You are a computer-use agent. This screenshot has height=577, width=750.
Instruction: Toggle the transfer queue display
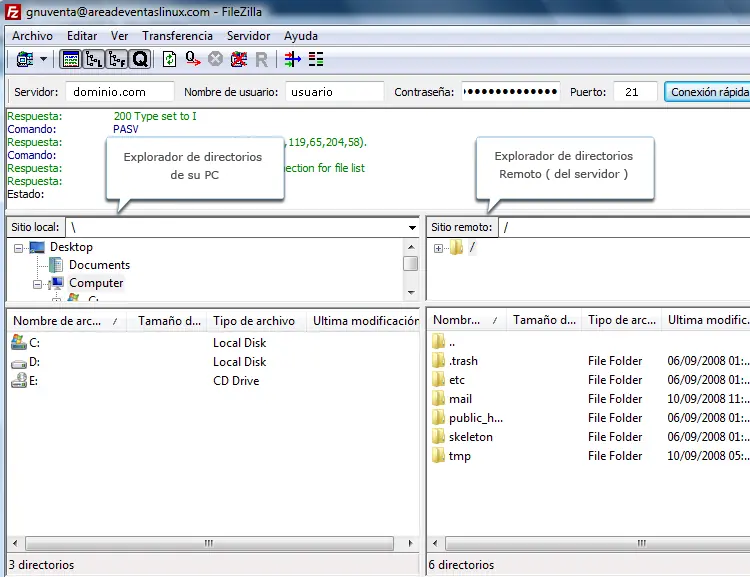(140, 59)
